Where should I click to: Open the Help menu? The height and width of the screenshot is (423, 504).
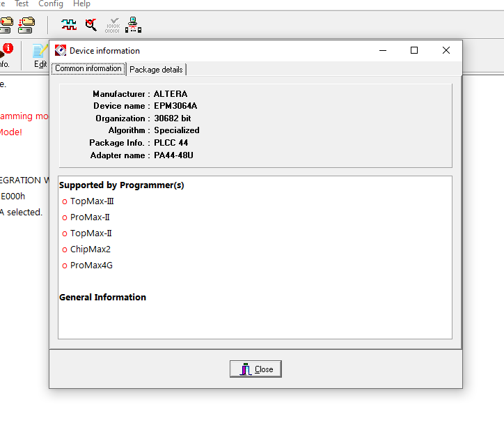point(81,4)
